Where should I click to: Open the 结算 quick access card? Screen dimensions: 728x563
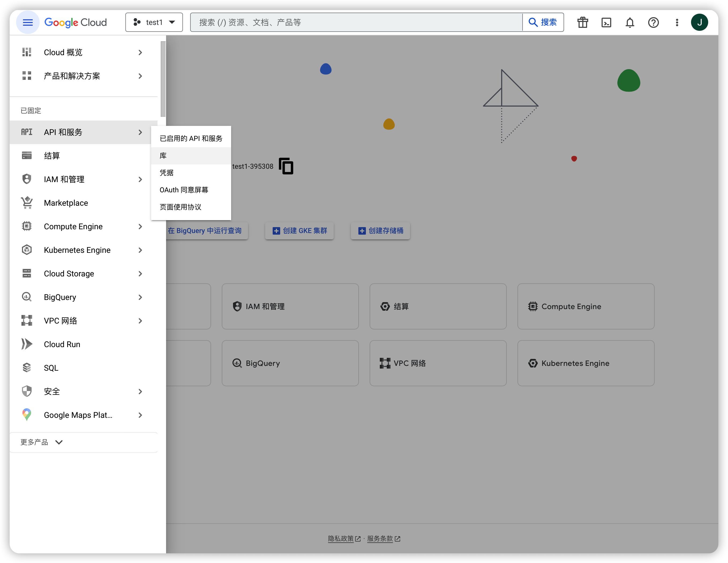[438, 306]
